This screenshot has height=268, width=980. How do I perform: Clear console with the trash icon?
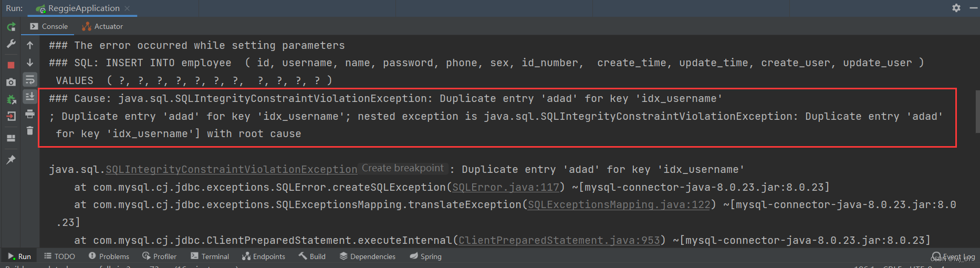point(30,131)
